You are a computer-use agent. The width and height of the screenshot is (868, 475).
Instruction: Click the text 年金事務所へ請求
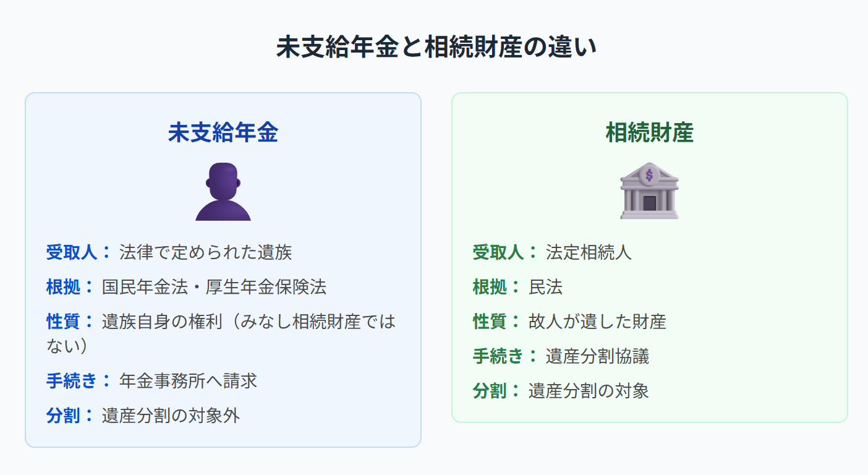188,380
